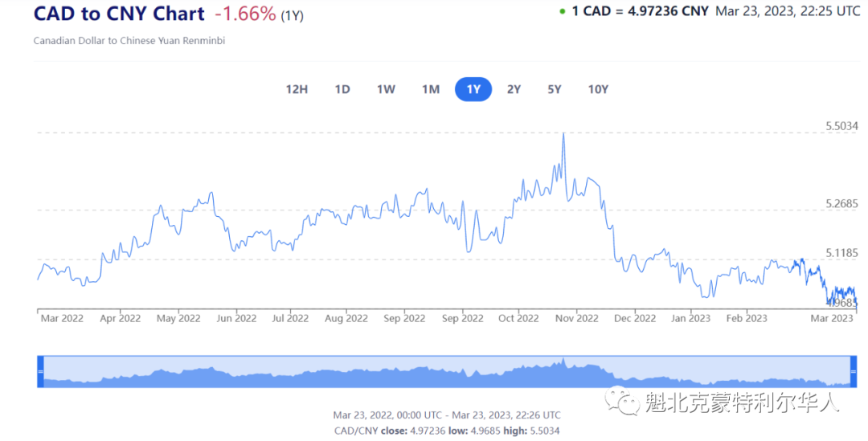Choose the 2Y time range
The width and height of the screenshot is (868, 441).
pyautogui.click(x=514, y=89)
